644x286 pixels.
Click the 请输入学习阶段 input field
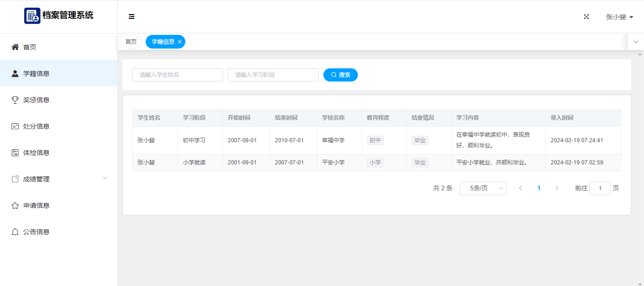point(273,75)
